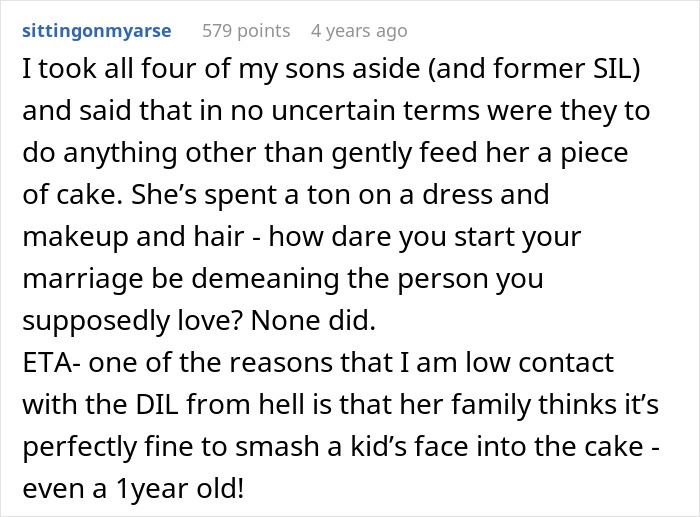Image resolution: width=700 pixels, height=517 pixels.
Task: Open the sittingonmyarse user profile
Action: pos(97,31)
